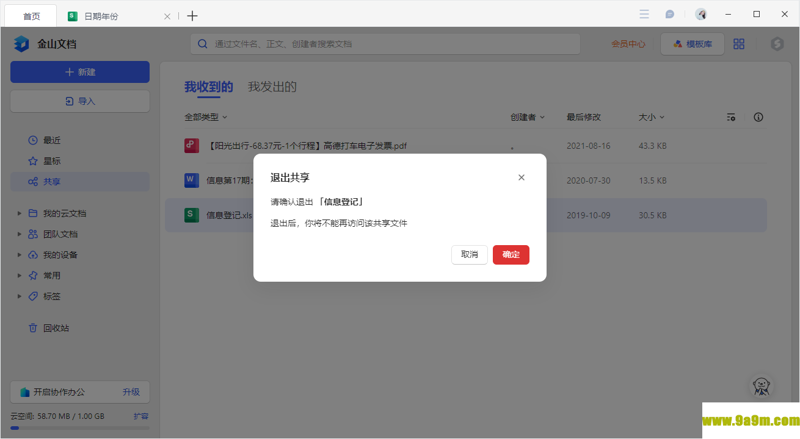Click the list view settings icon
Image resolution: width=800 pixels, height=439 pixels.
coord(731,117)
